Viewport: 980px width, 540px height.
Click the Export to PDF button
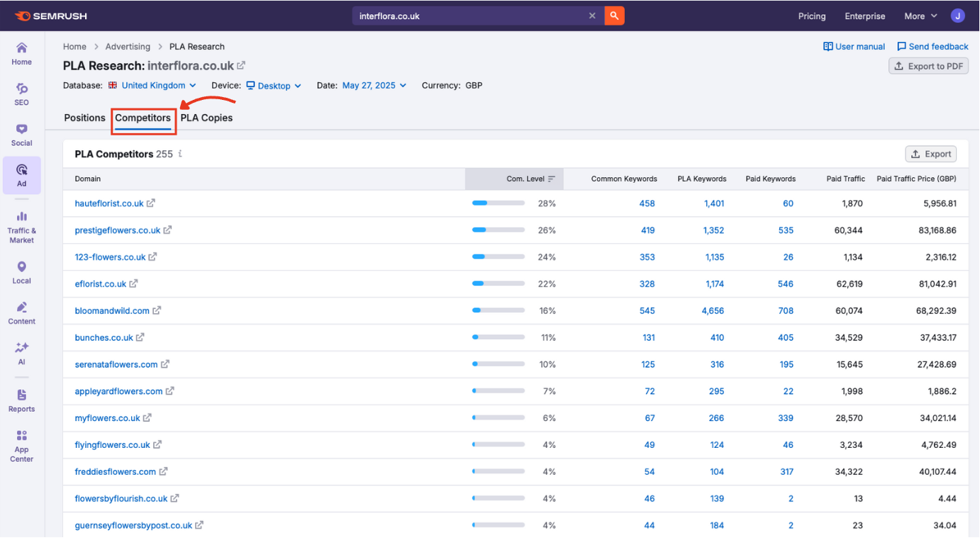928,66
